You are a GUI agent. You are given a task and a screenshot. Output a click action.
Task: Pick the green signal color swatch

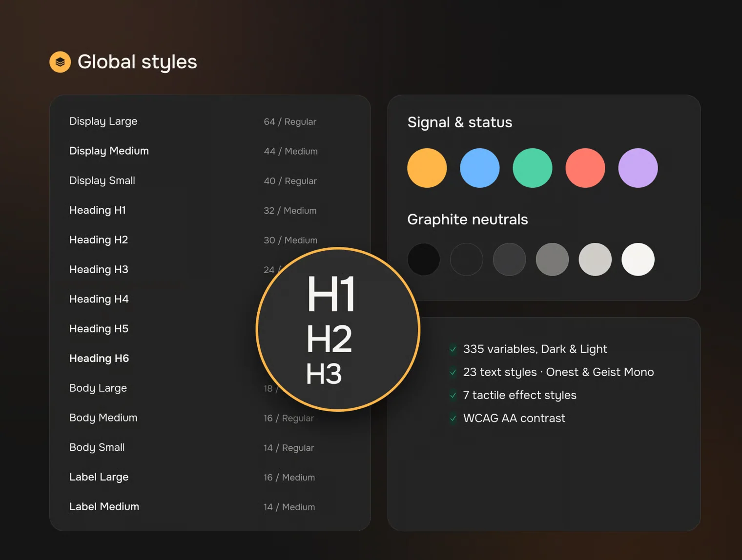tap(533, 168)
